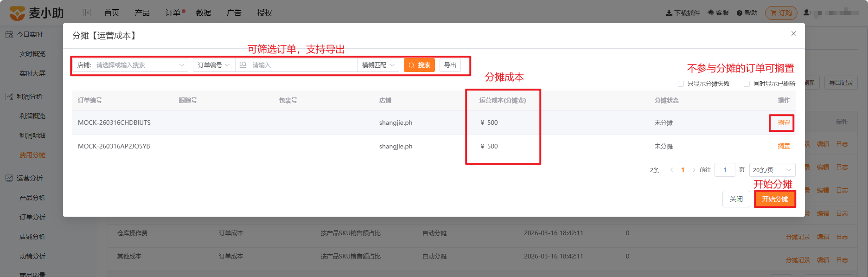Open customer service headset icon
The width and height of the screenshot is (868, 277).
point(711,13)
